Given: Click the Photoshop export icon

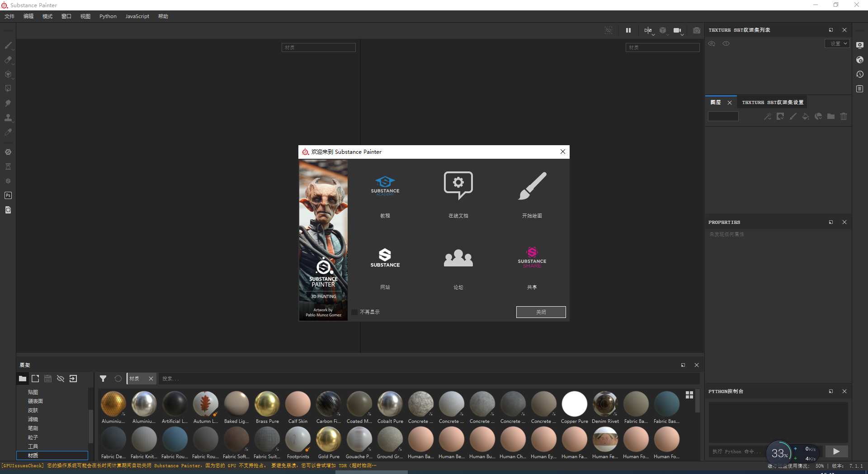Looking at the screenshot, I should pyautogui.click(x=8, y=195).
